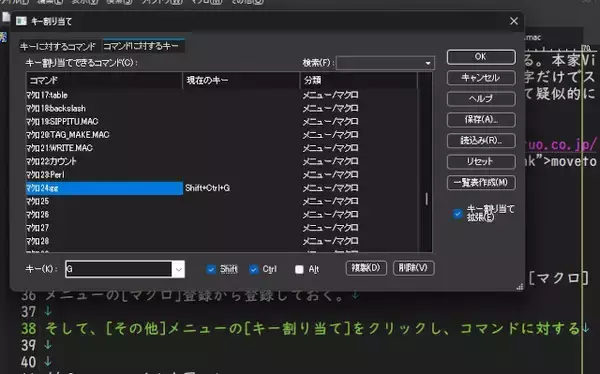The height and width of the screenshot is (374, 600).
Task: Select the highlighted マクロ24 row
Action: 104,188
